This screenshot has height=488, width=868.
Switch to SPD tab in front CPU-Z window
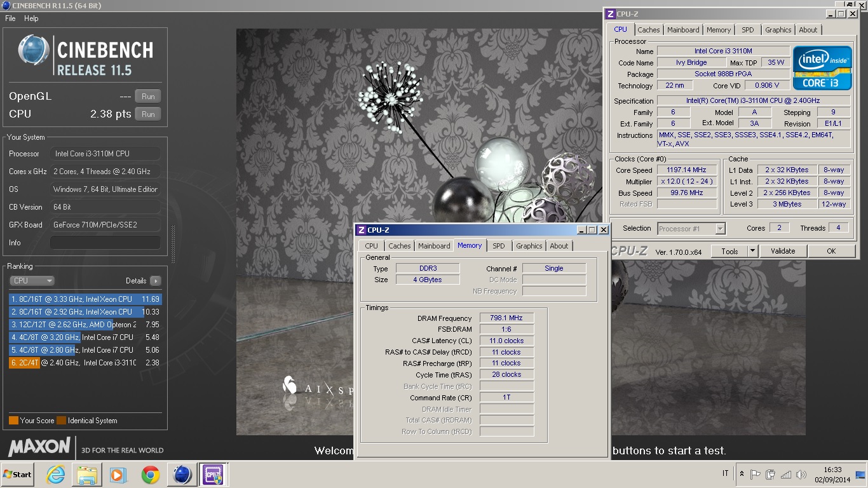coord(499,246)
